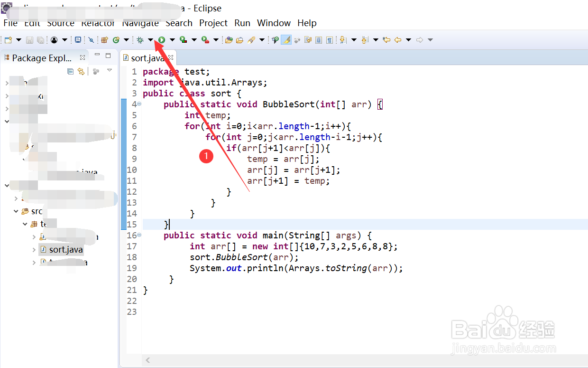Viewport: 588px width, 368px height.
Task: Open the Window menu
Action: pos(274,23)
